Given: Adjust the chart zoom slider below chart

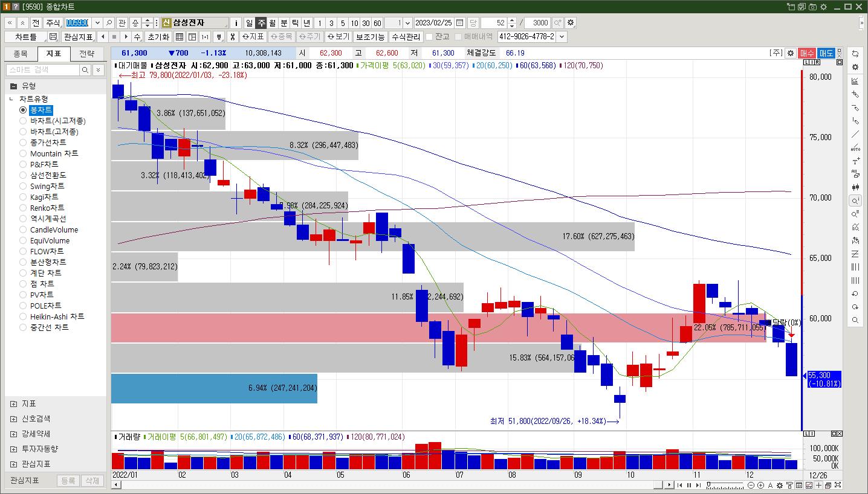Looking at the screenshot, I should [x=724, y=484].
